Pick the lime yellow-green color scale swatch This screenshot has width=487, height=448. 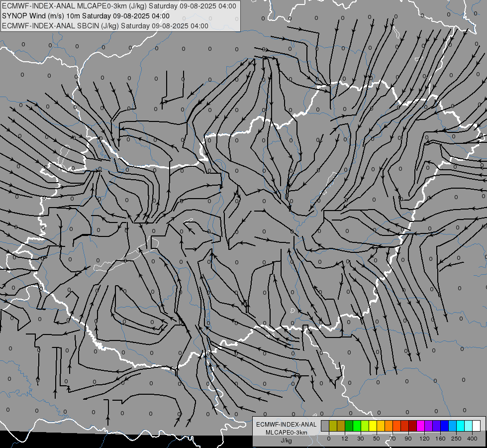point(365,426)
